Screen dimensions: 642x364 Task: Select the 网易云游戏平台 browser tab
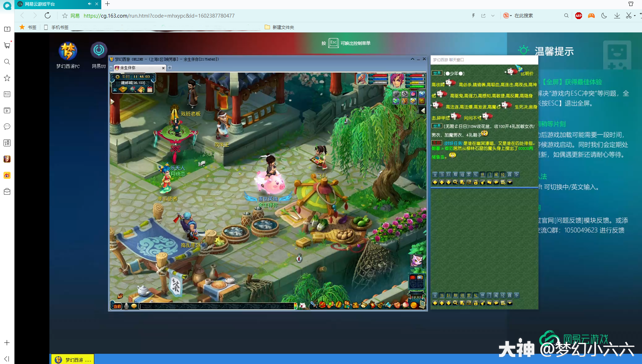point(53,4)
